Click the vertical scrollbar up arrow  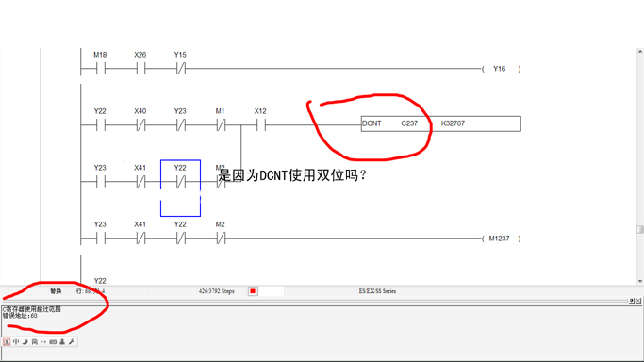tap(640, 52)
